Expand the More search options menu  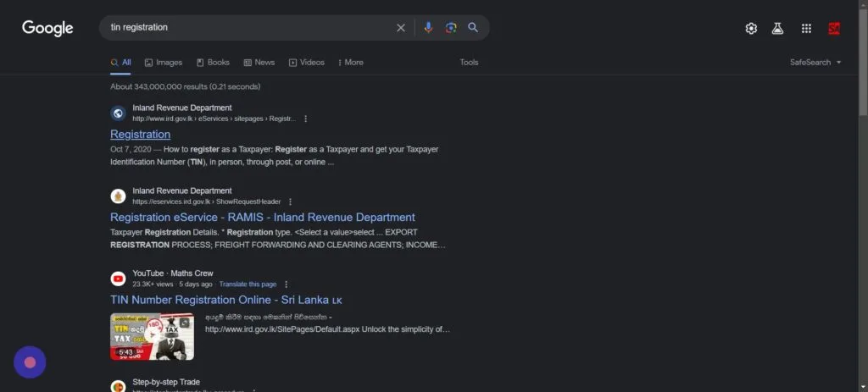(350, 63)
